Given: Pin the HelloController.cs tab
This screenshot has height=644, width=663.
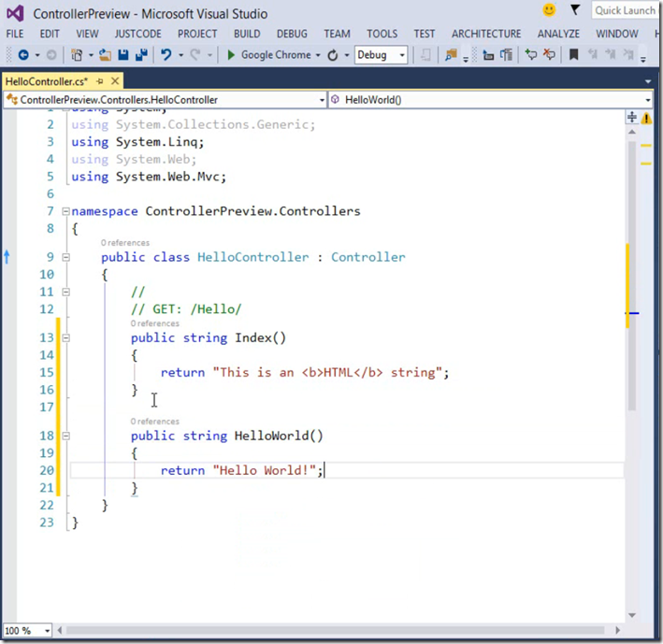Looking at the screenshot, I should pos(100,81).
